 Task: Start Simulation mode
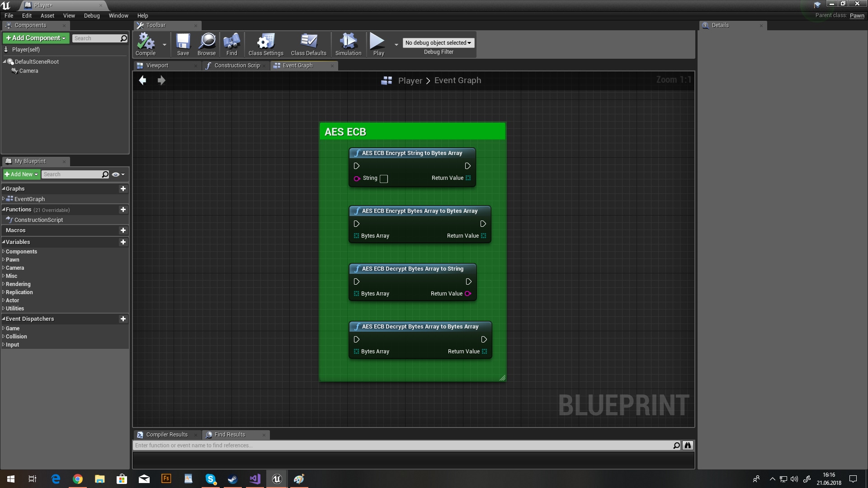coord(348,44)
